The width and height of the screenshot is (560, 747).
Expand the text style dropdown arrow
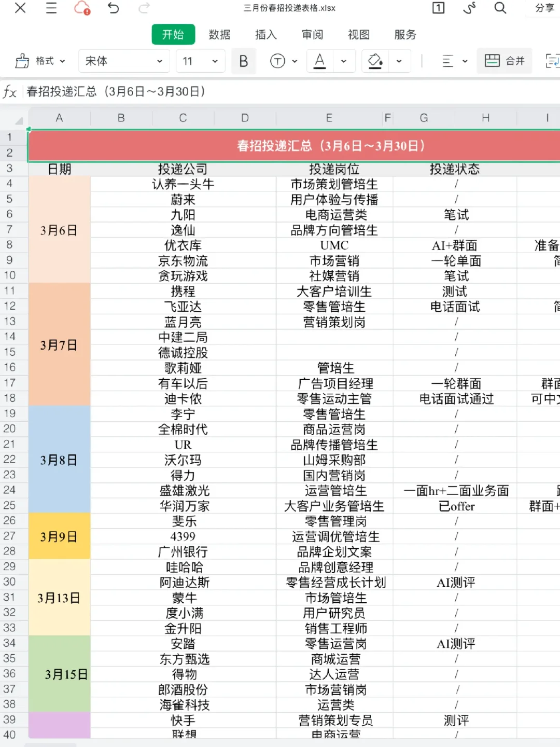tap(295, 61)
